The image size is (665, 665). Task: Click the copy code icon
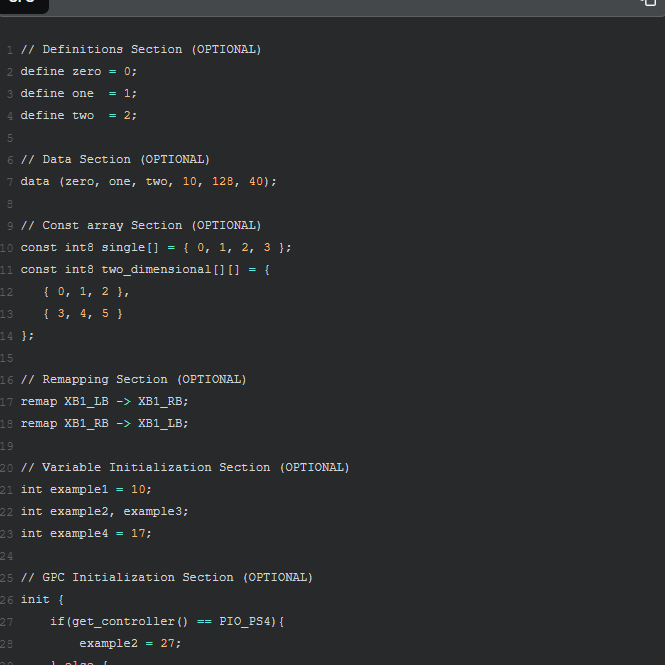(x=647, y=3)
